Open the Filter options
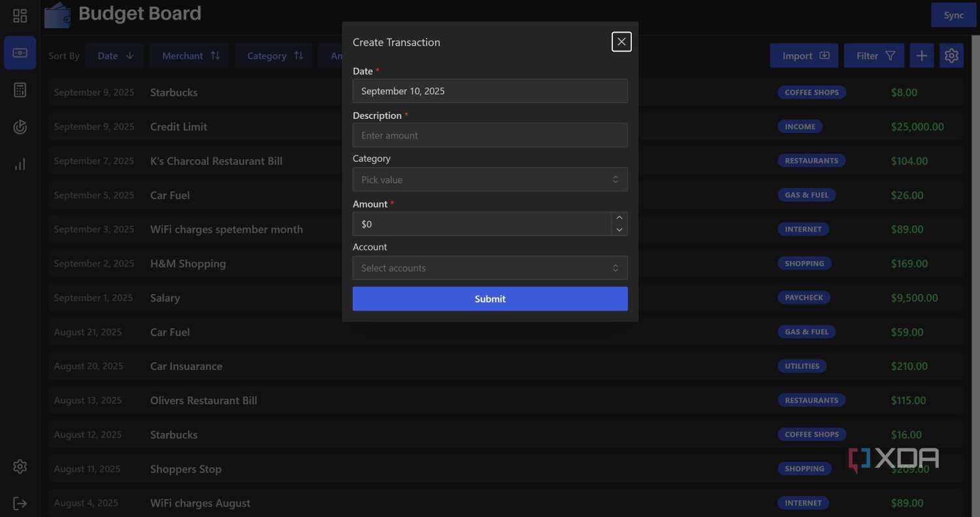Viewport: 980px width, 517px height. click(874, 56)
